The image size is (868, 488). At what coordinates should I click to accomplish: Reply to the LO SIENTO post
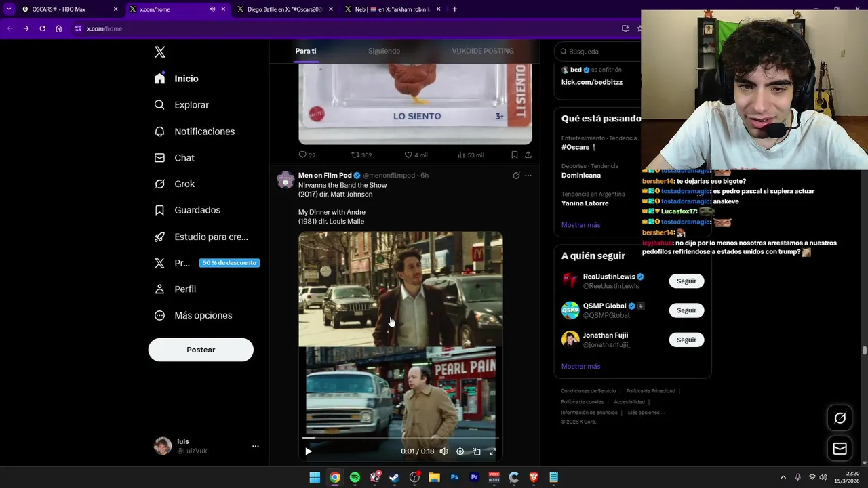307,155
